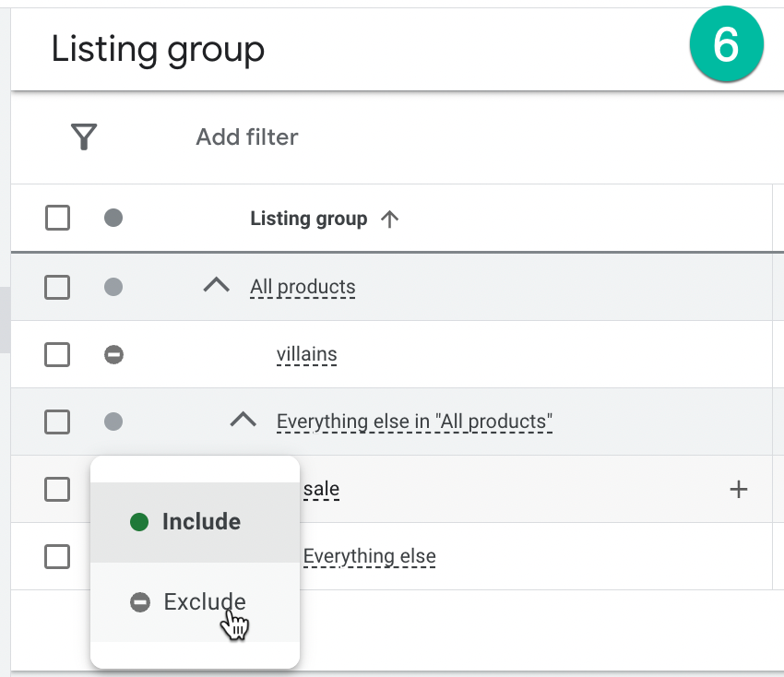The image size is (784, 677).
Task: Collapse the All products group
Action: tap(216, 286)
